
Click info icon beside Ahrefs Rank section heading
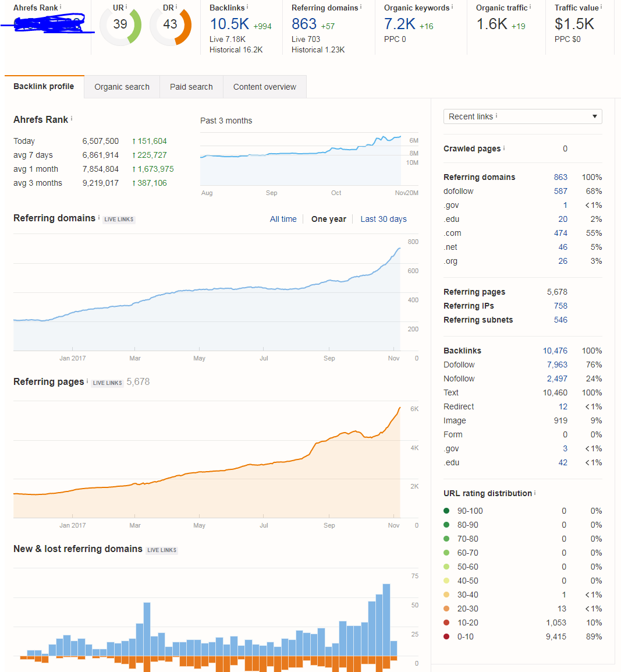(x=72, y=118)
